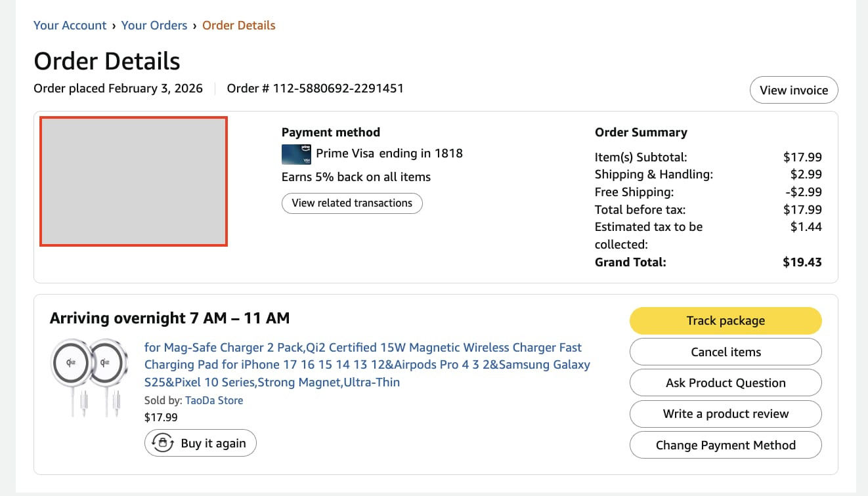Visit the TaoDa Store seller link
This screenshot has height=496, width=868.
214,400
